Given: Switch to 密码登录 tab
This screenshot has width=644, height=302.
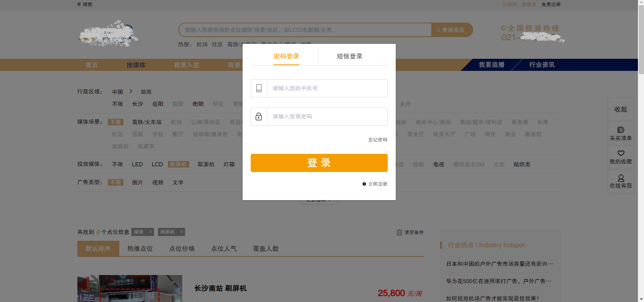Looking at the screenshot, I should point(287,56).
